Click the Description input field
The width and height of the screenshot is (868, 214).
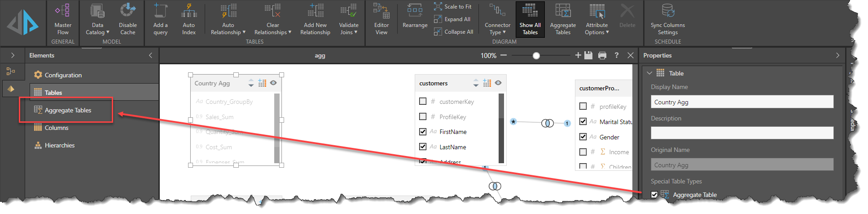pos(742,133)
